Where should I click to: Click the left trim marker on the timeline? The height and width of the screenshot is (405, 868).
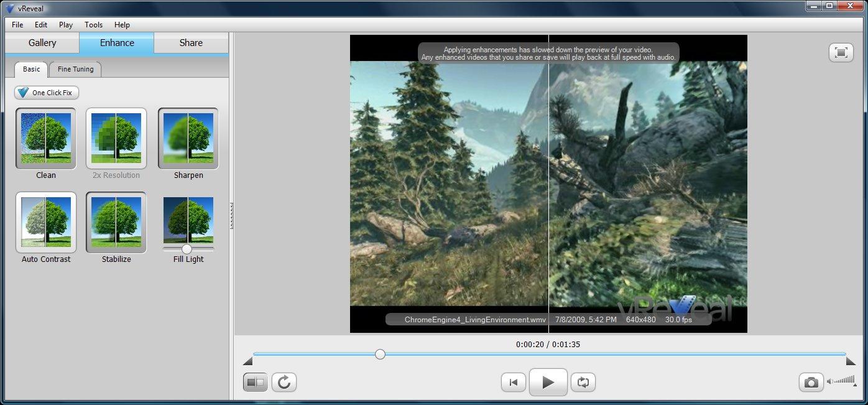coord(247,361)
